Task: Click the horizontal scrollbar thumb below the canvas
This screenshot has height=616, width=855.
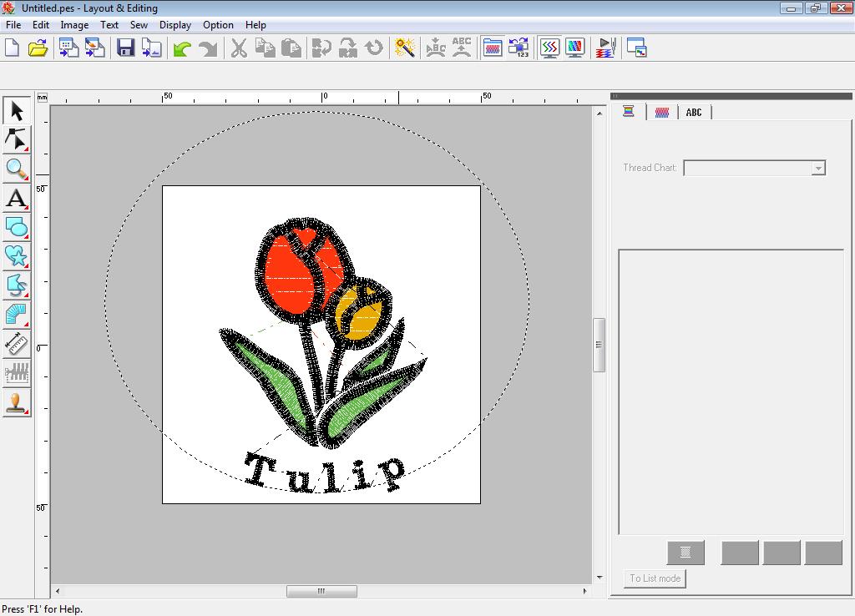Action: pos(321,592)
